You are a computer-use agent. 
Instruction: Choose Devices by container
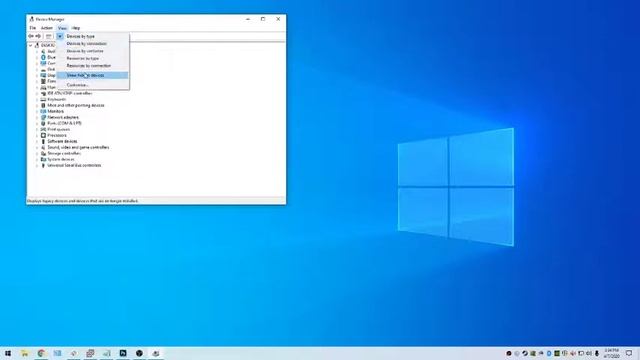(93, 51)
